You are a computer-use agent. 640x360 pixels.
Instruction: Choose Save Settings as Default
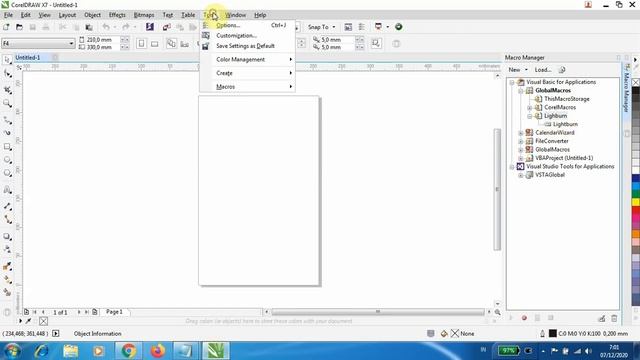[247, 46]
